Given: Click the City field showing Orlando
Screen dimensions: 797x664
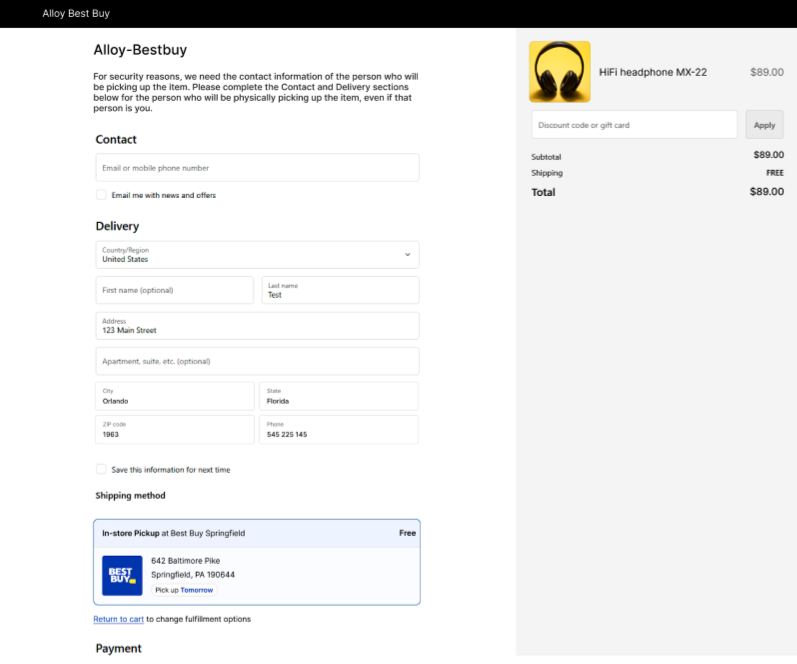Looking at the screenshot, I should (x=174, y=397).
